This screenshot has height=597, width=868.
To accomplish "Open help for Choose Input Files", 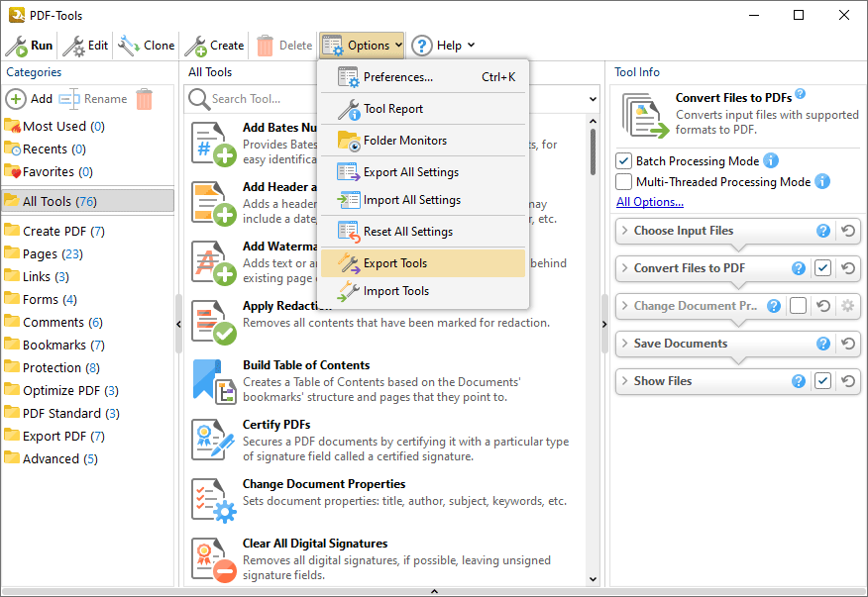I will pos(823,231).
